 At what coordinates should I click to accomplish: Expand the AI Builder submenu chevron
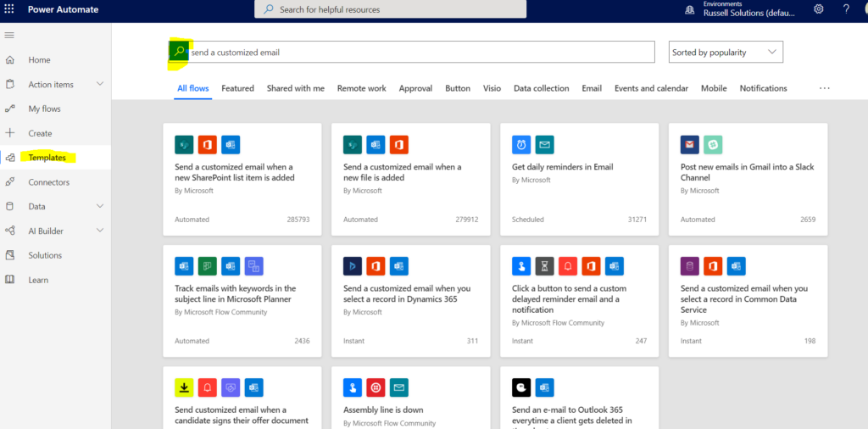point(100,231)
